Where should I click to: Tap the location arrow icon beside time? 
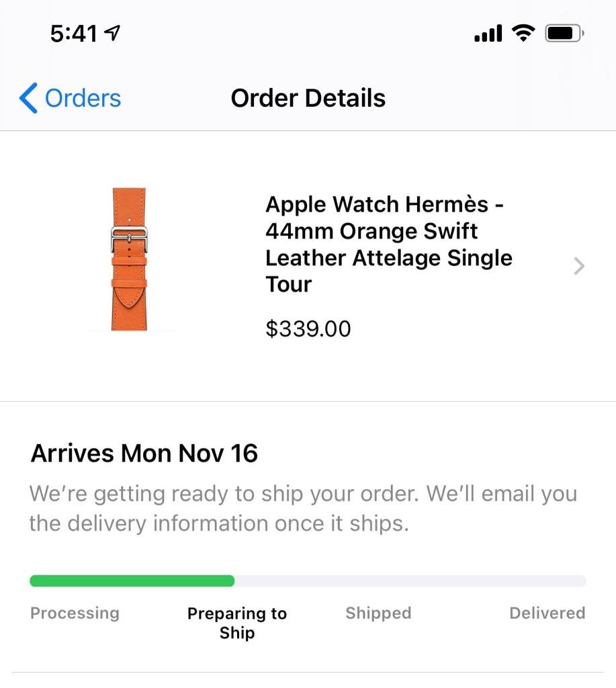[113, 33]
